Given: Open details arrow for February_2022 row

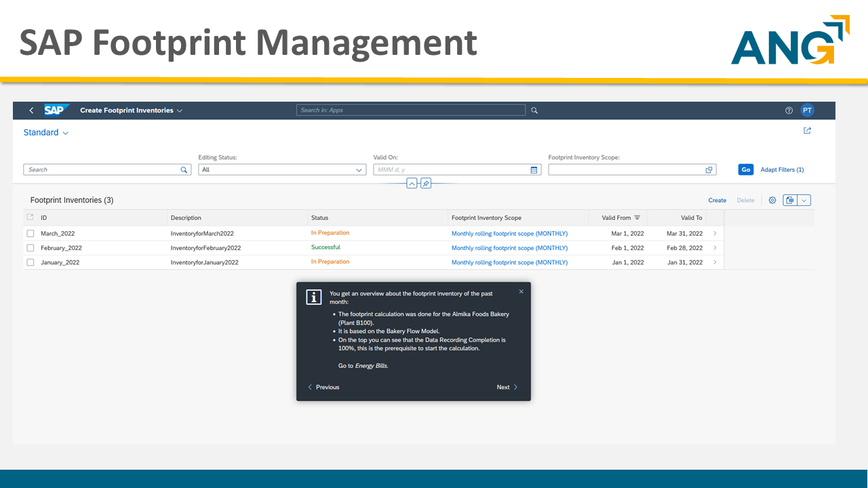Looking at the screenshot, I should 715,247.
